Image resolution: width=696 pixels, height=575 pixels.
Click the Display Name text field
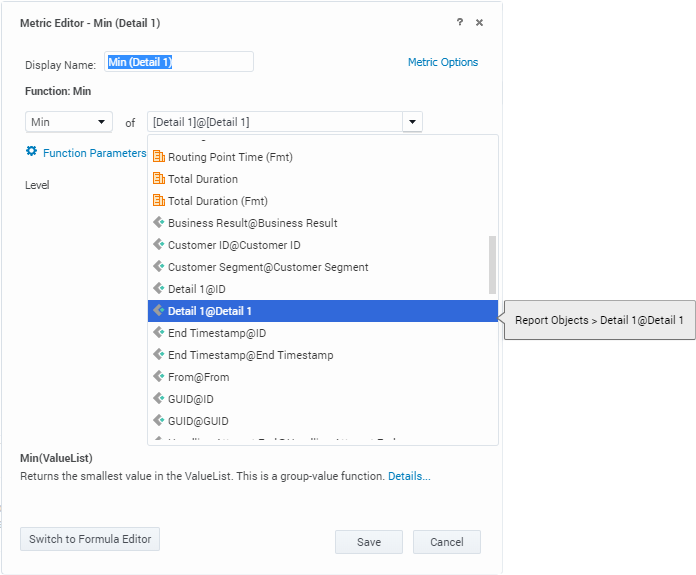[179, 62]
